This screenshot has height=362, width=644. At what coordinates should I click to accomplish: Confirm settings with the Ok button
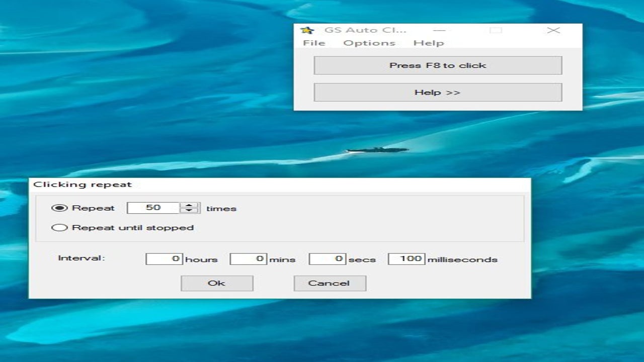[216, 283]
